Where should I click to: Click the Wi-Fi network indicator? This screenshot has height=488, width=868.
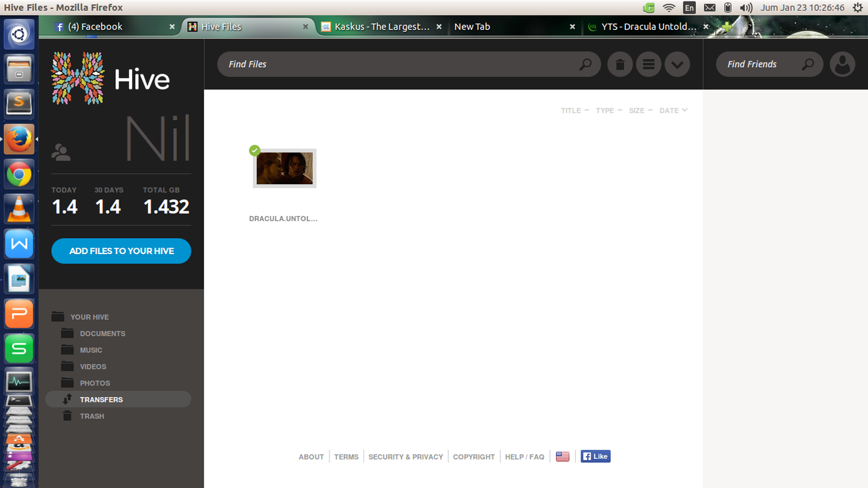(669, 8)
